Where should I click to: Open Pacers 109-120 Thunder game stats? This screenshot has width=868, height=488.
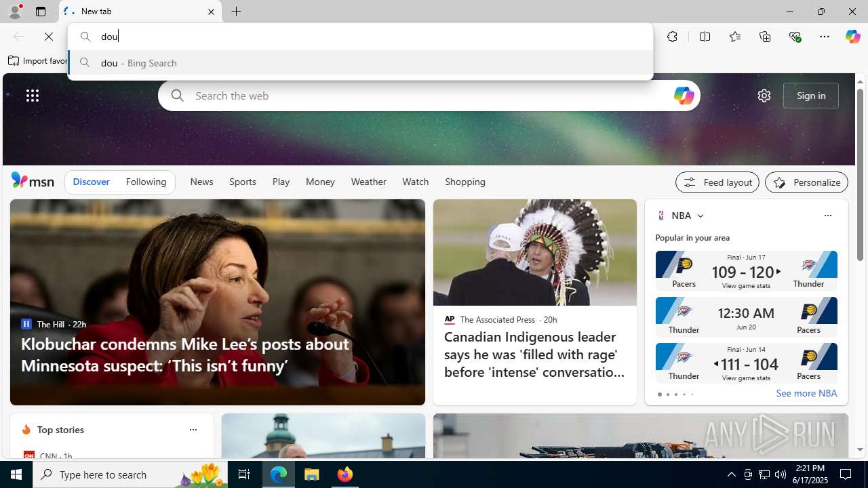[746, 270]
